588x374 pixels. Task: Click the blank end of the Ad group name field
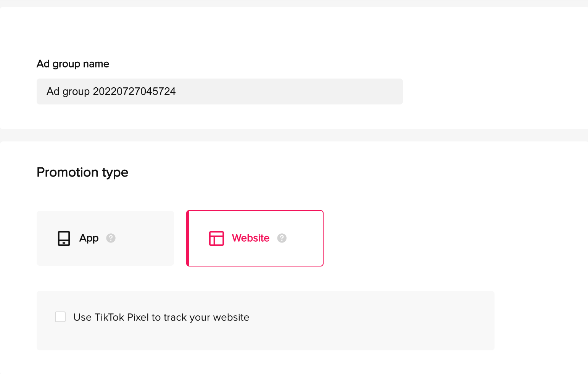click(290, 91)
